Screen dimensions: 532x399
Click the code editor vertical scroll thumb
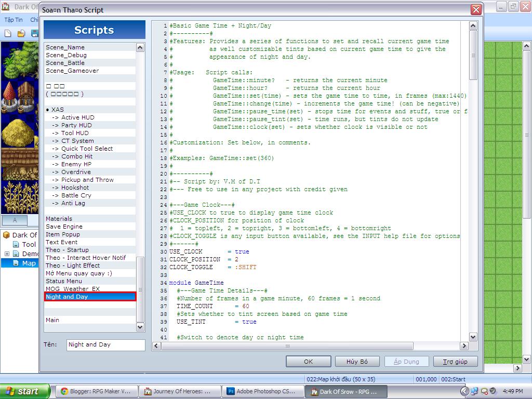[473, 55]
